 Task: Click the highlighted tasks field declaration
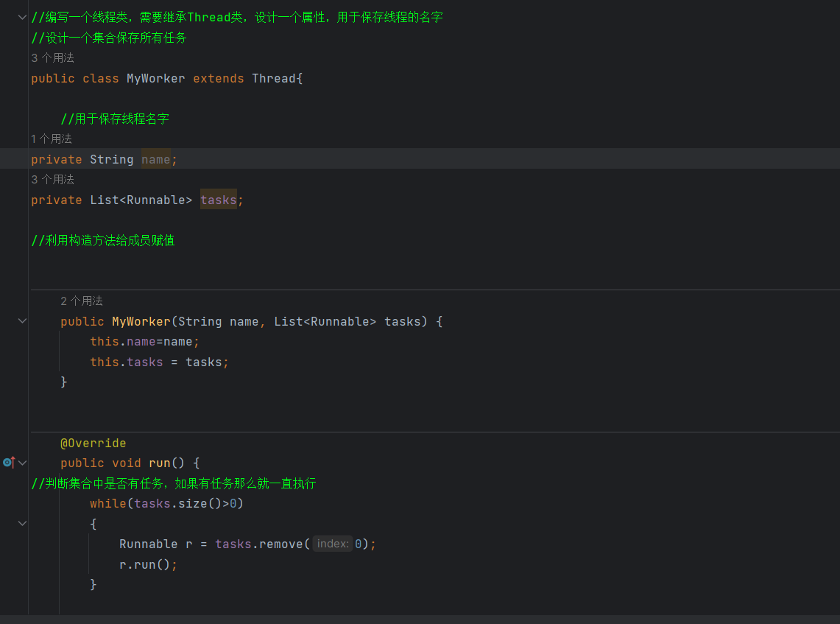coord(218,200)
